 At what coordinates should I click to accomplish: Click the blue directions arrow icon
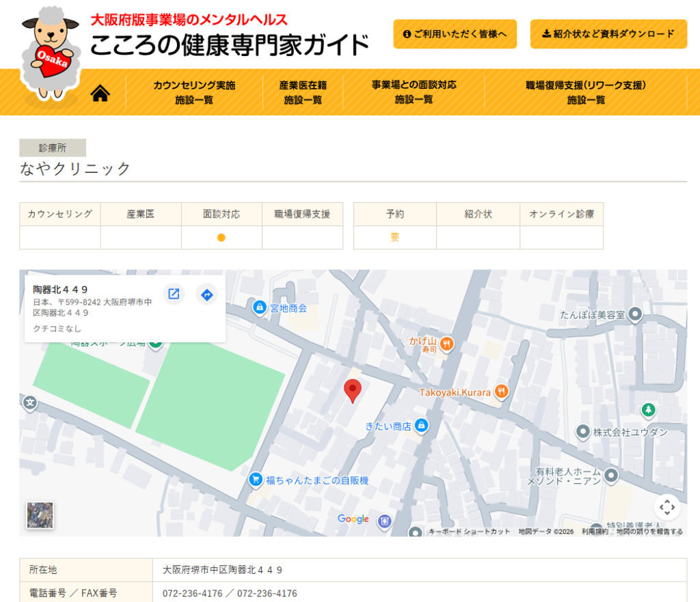click(x=206, y=295)
